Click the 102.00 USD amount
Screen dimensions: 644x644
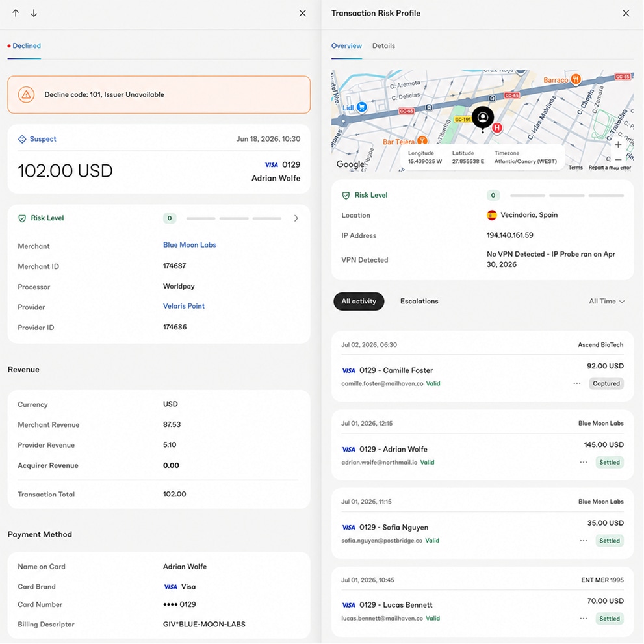[x=65, y=170]
